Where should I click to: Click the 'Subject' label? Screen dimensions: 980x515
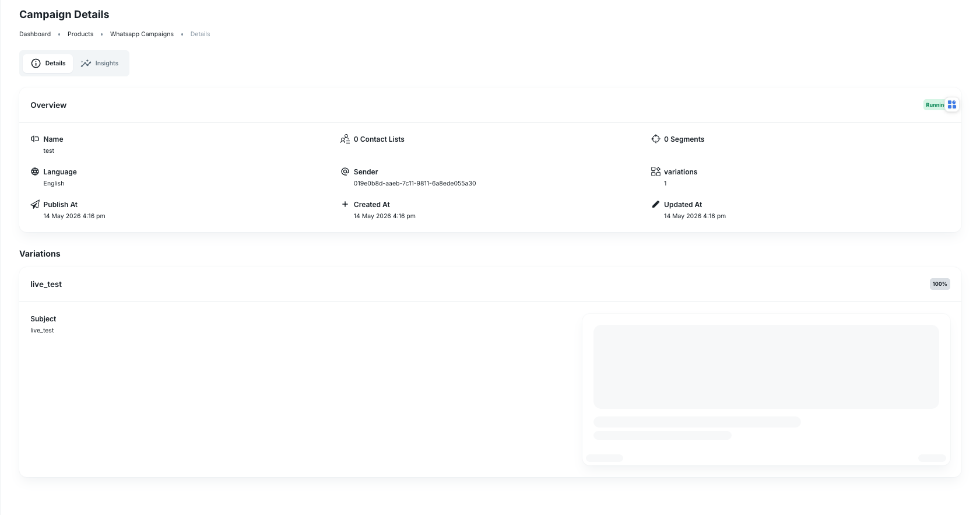tap(43, 318)
